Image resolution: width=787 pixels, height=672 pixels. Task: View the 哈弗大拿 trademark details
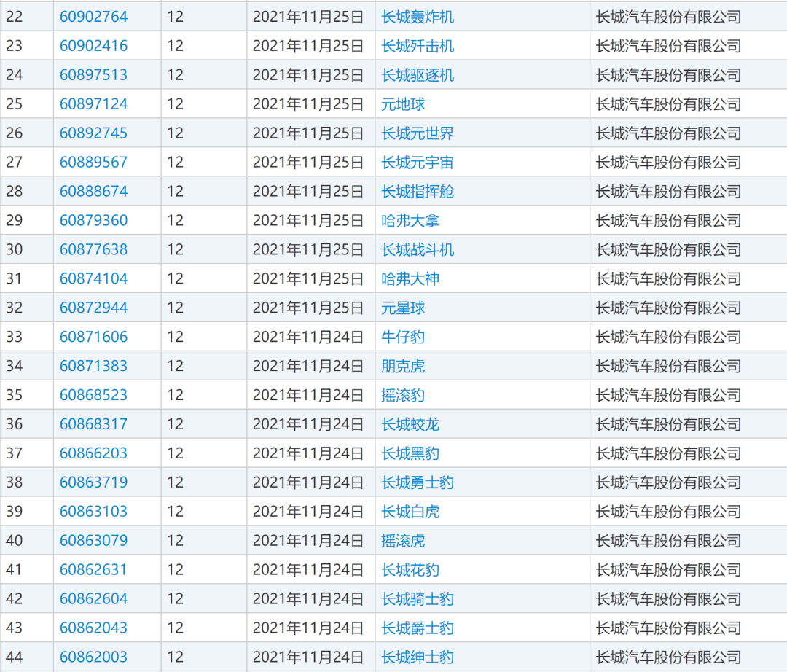pos(410,220)
